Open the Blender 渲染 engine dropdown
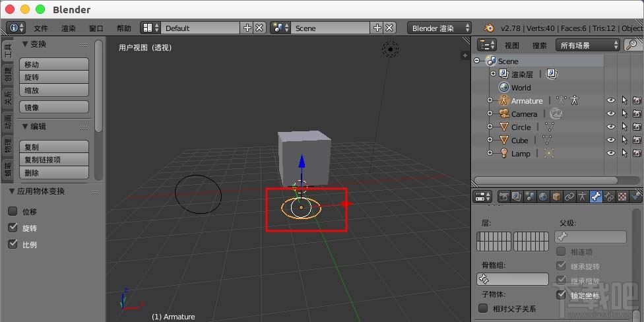644x322 pixels. point(439,28)
